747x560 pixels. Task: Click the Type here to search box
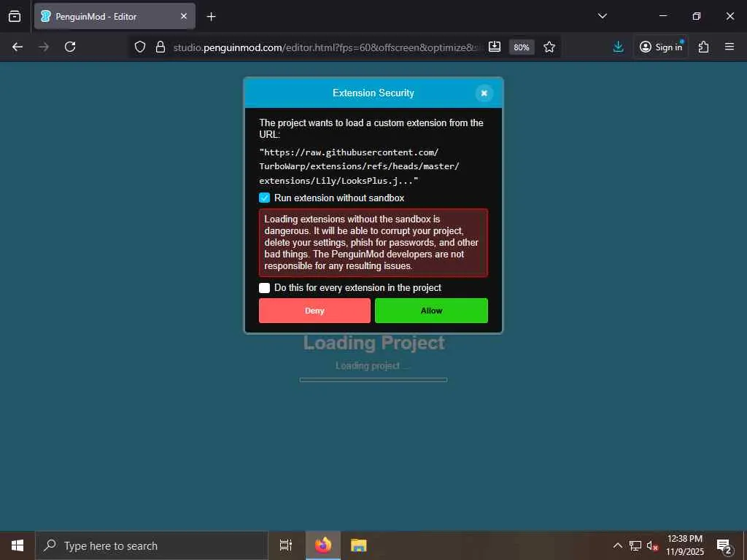coord(152,545)
